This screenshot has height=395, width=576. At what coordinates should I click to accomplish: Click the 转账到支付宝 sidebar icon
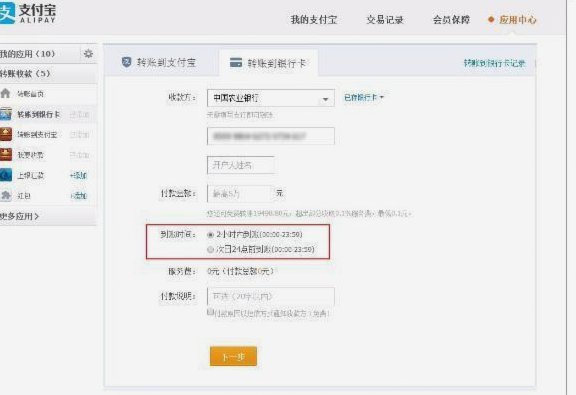(6, 134)
